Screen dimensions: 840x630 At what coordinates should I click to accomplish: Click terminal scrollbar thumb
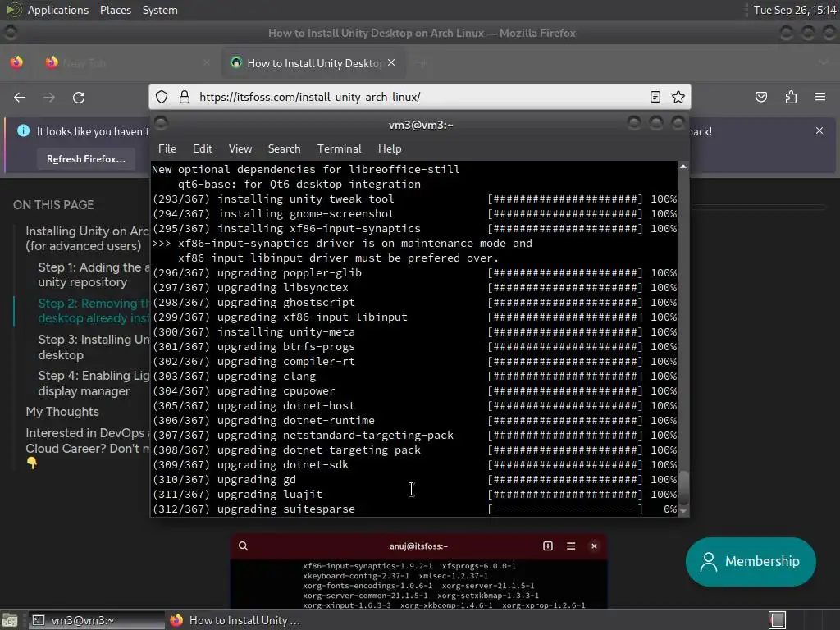tap(683, 488)
